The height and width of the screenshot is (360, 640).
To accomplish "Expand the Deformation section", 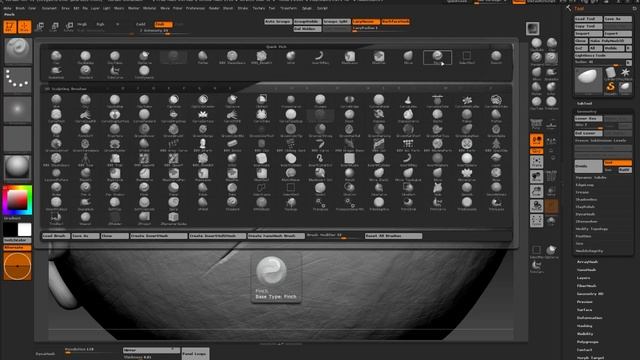I will click(590, 318).
